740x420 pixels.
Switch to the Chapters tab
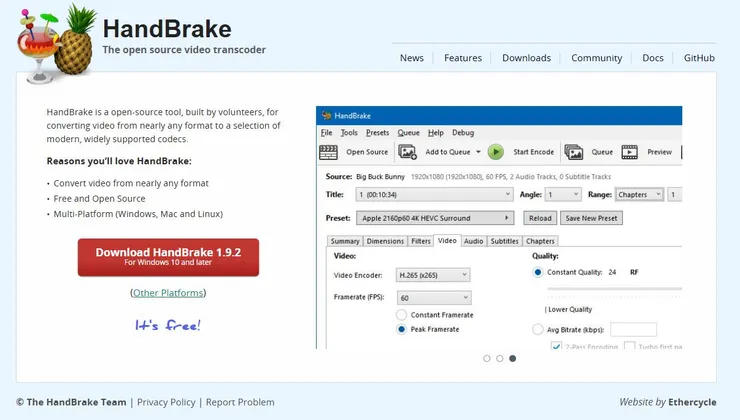tap(540, 241)
